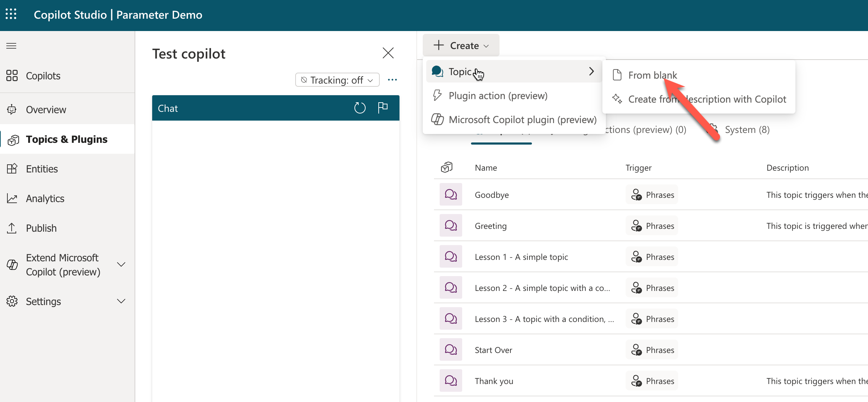Click the type column header cube icon

[447, 167]
